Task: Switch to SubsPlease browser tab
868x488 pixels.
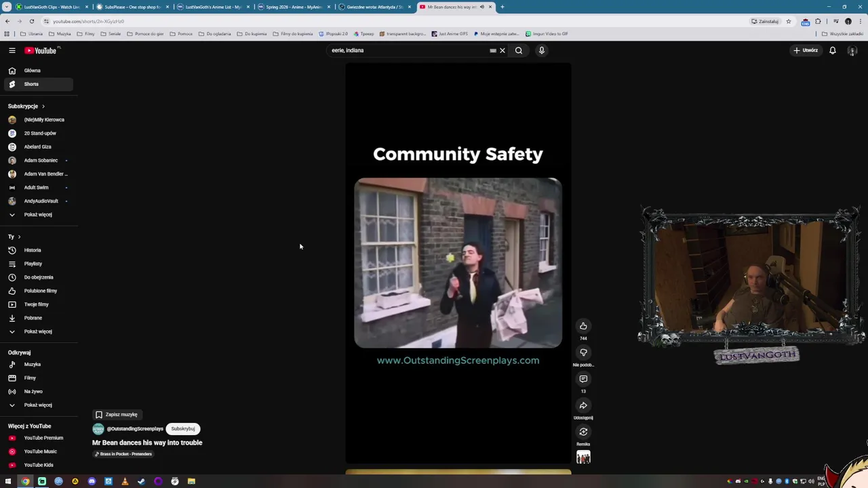Action: (x=132, y=7)
